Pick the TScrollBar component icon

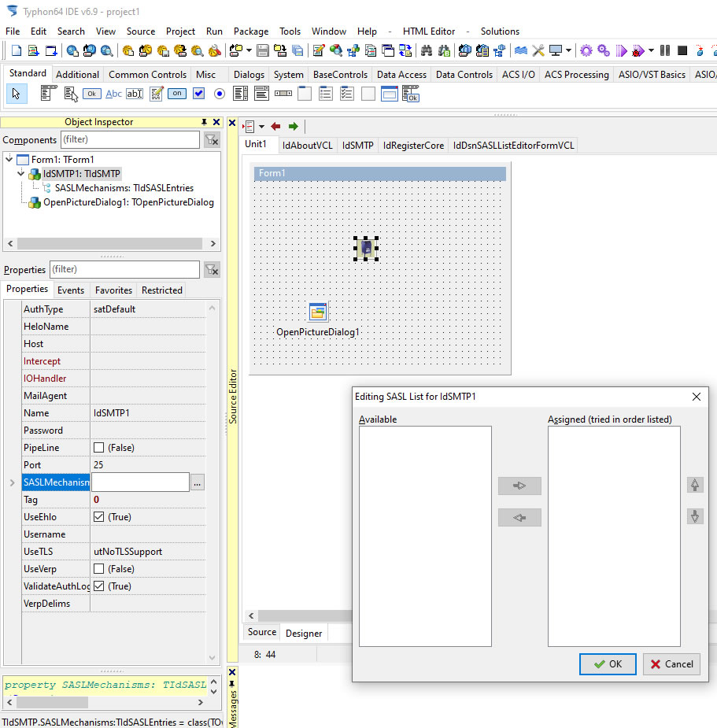[x=283, y=94]
